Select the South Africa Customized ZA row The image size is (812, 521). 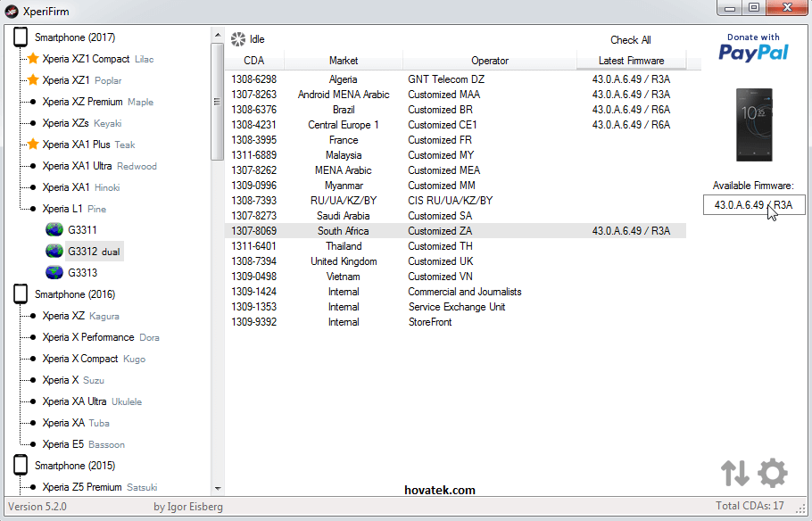tap(456, 230)
